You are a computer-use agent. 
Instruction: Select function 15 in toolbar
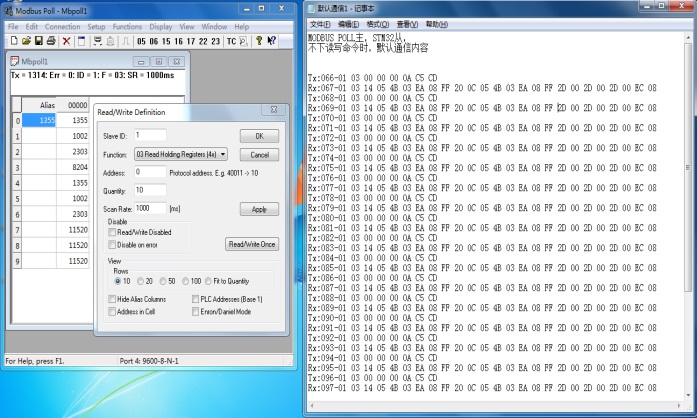click(166, 41)
